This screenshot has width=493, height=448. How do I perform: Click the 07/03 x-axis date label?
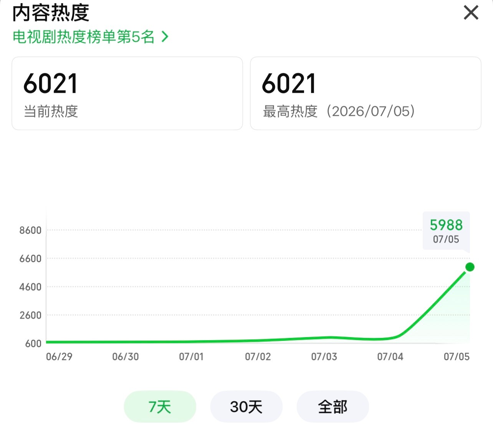[324, 357]
